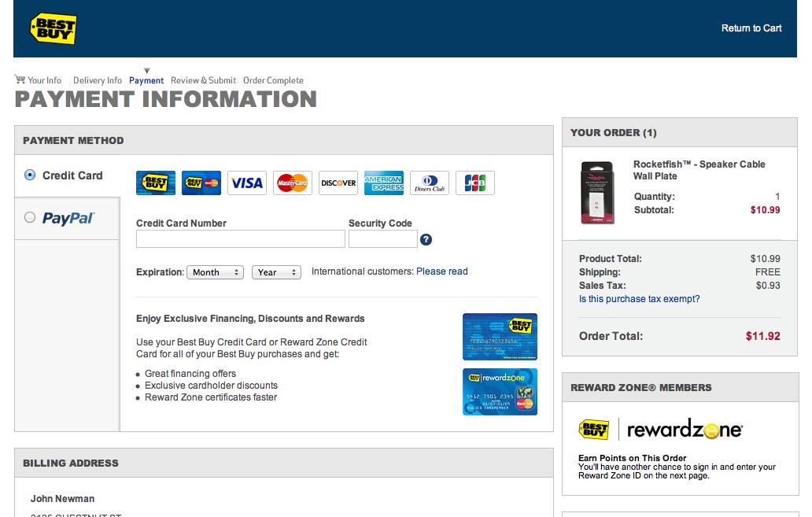This screenshot has height=517, width=812.
Task: Open the international customers Please read link
Action: [442, 271]
